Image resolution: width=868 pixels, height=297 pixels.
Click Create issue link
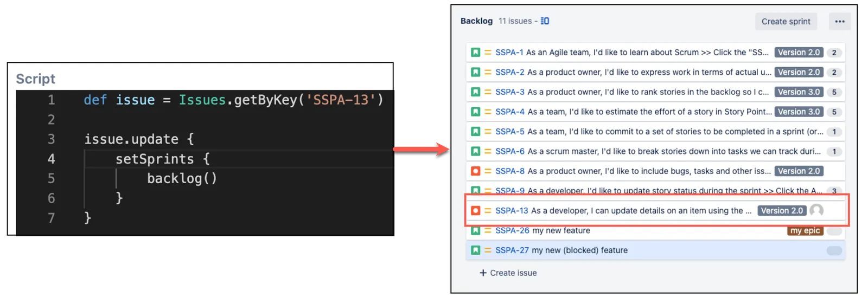508,273
